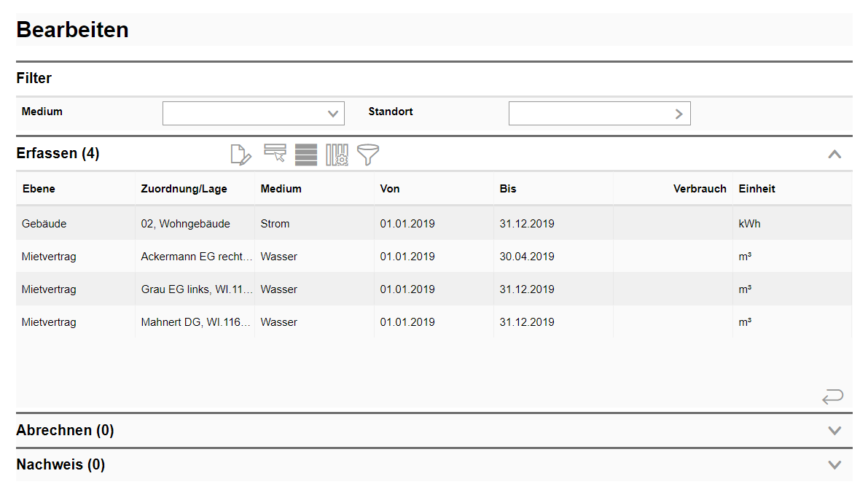
Task: Open the column settings gear icon
Action: pos(337,155)
